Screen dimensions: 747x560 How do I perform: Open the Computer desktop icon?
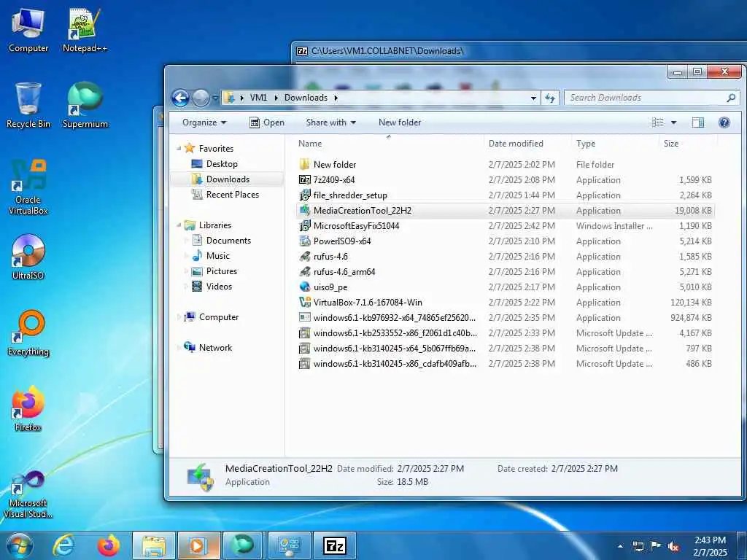coord(28,30)
